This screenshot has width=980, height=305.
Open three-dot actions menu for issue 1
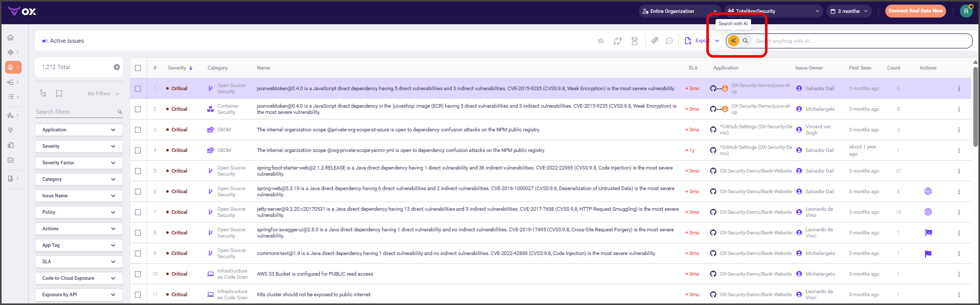click(959, 89)
